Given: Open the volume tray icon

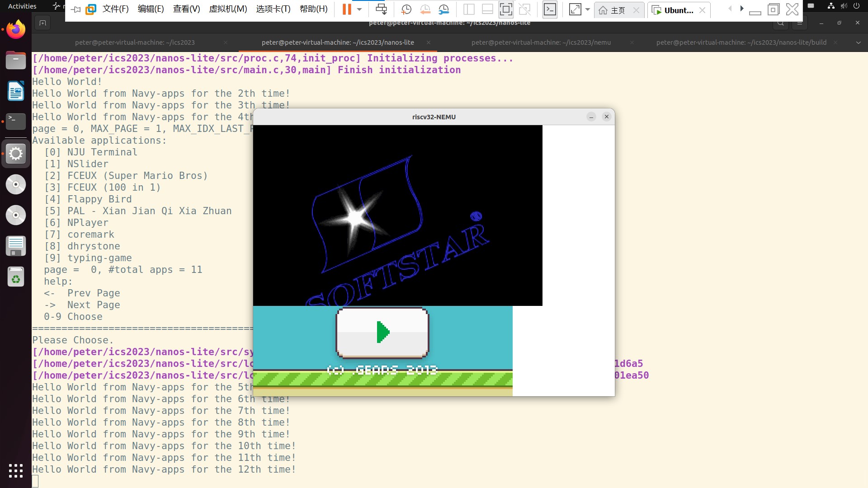Looking at the screenshot, I should click(x=844, y=6).
